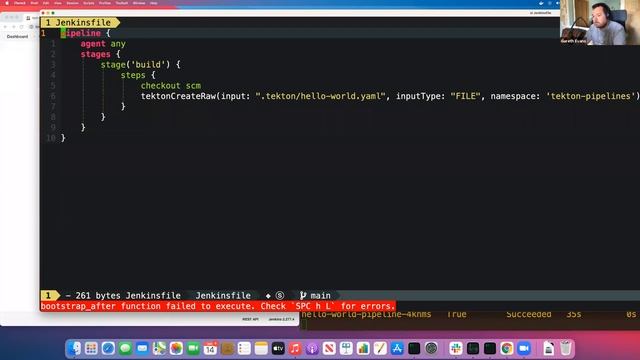Open the Calendar dock icon
640x360 pixels.
[x=210, y=349]
